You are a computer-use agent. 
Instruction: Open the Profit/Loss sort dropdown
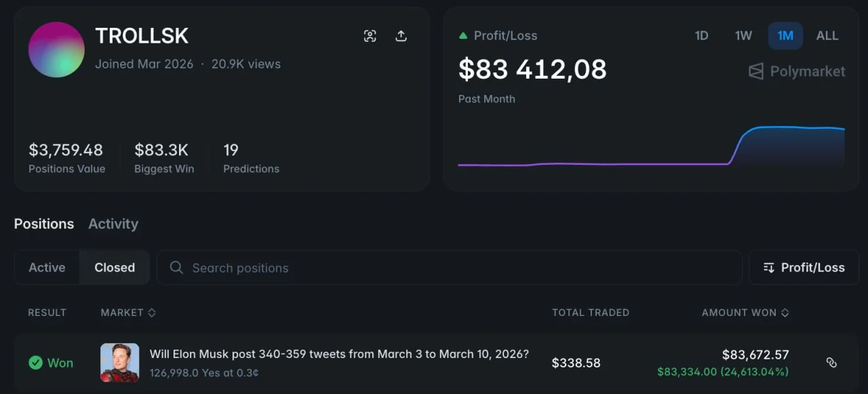(x=804, y=268)
